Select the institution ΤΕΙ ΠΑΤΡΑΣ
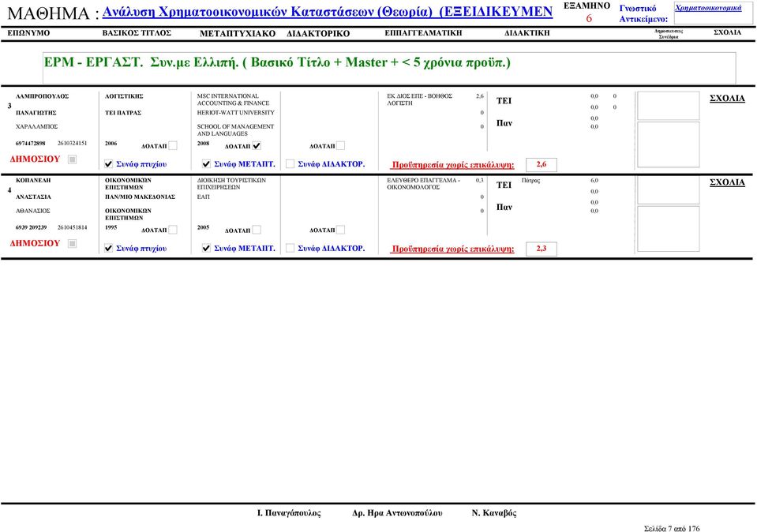 [x=123, y=113]
